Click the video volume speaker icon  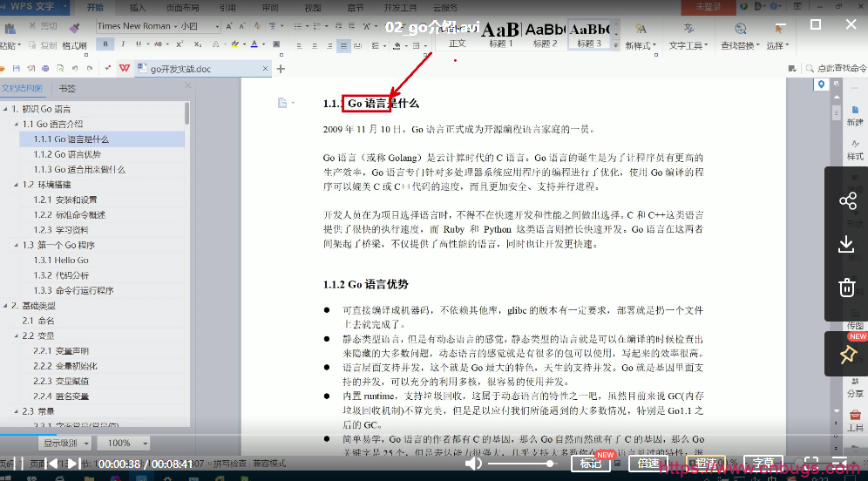474,464
